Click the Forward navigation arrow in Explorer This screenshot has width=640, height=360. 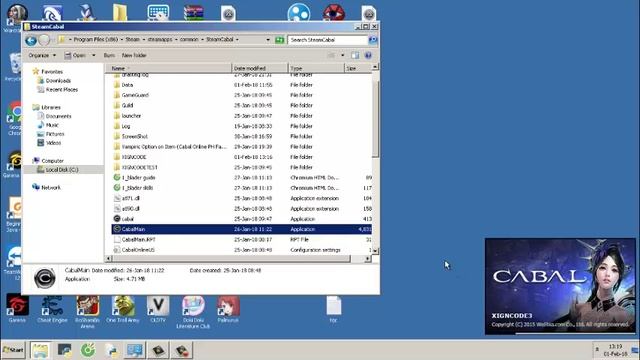tap(44, 40)
